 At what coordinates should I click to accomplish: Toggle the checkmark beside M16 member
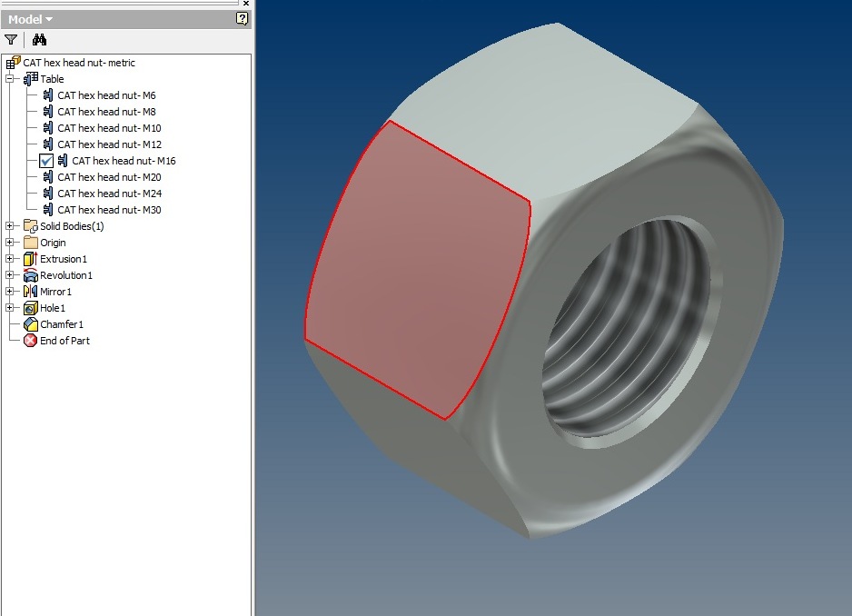pos(46,161)
